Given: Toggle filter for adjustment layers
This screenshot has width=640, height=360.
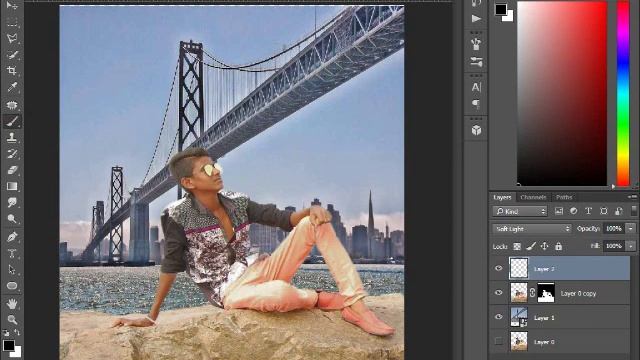Looking at the screenshot, I should 573,211.
